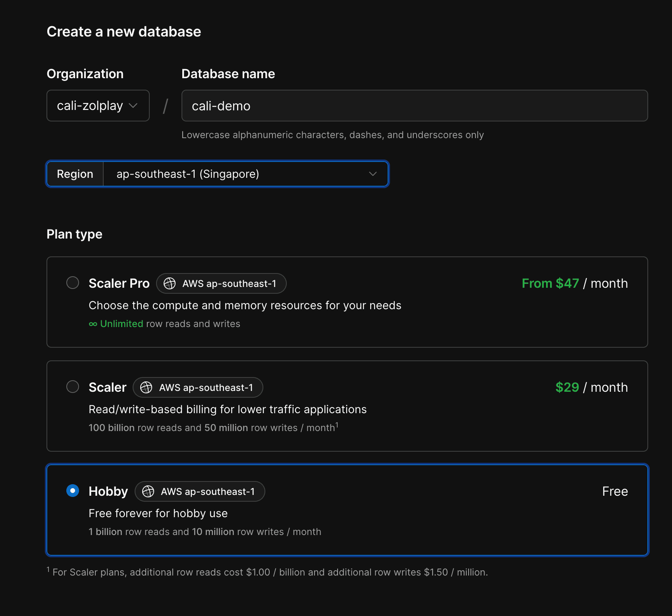Click the From $47 / month price
Image resolution: width=672 pixels, height=616 pixels.
click(574, 283)
